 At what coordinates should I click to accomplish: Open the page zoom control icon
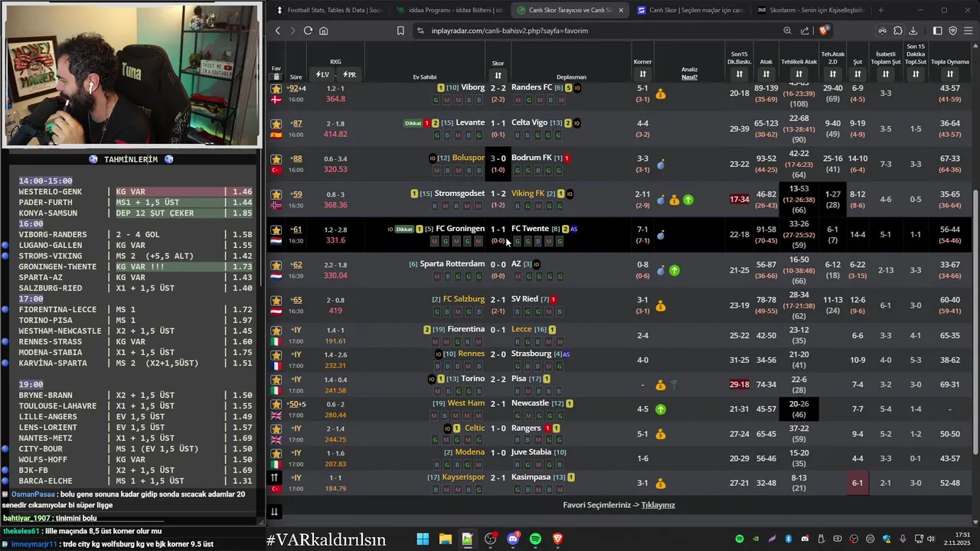point(787,31)
